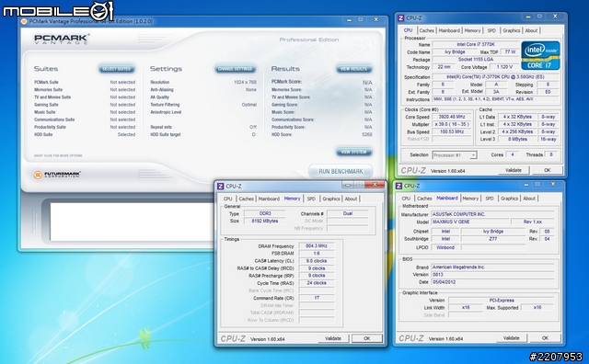The image size is (589, 364).
Task: Click the View System button
Action: click(x=353, y=152)
